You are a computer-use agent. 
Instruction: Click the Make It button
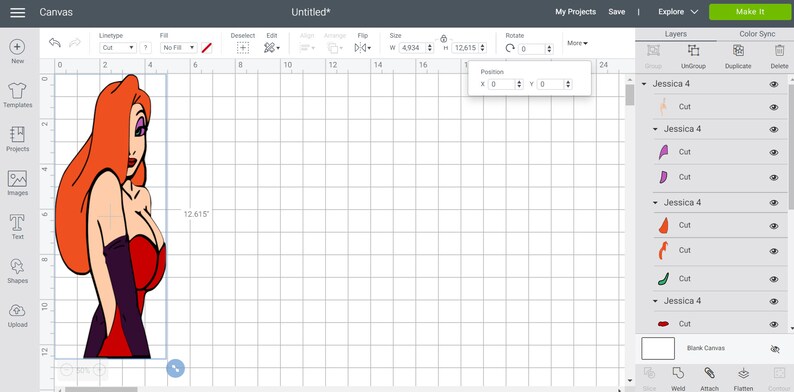750,12
